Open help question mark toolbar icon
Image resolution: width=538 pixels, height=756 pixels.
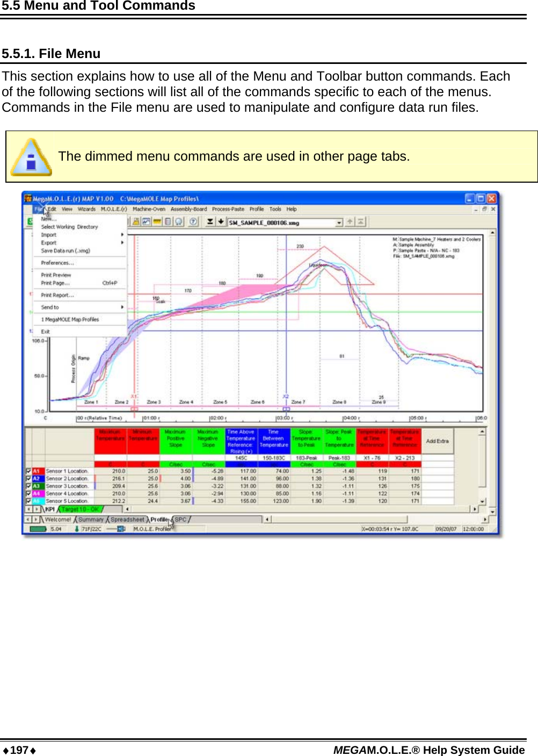tap(193, 221)
